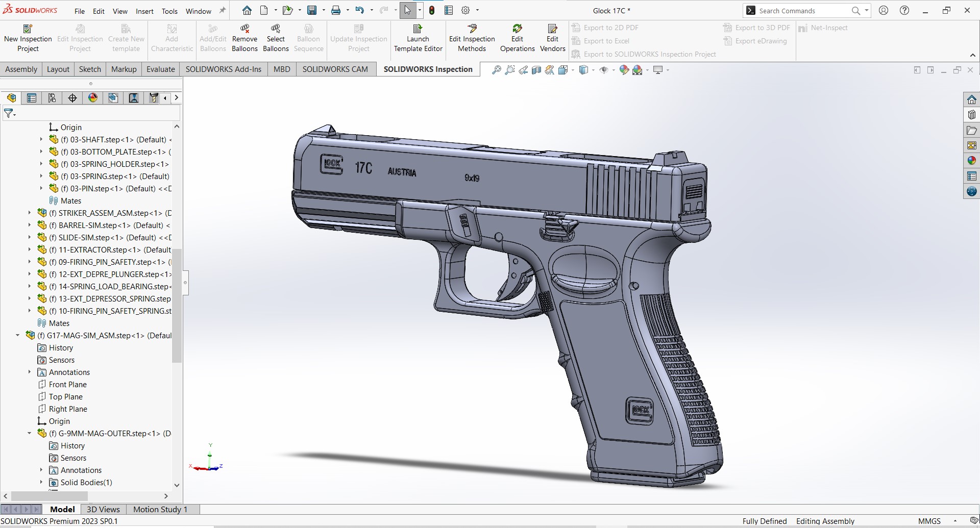Open the File menu
980x528 pixels.
point(80,11)
